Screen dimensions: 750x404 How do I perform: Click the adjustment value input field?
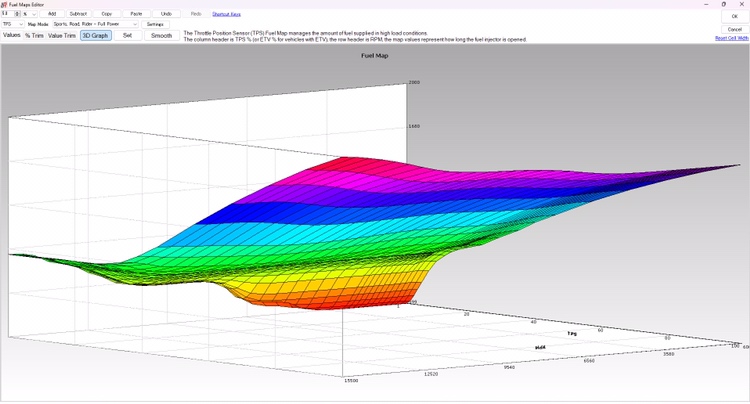8,14
